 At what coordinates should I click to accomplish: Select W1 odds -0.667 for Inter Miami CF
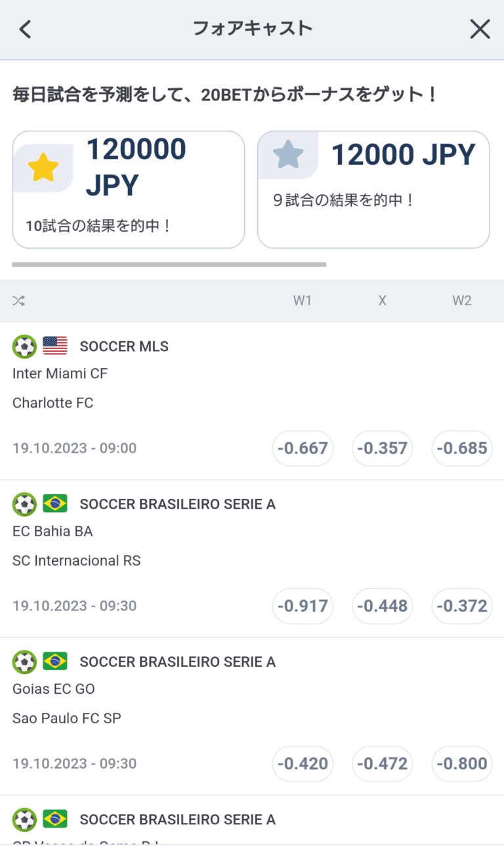(x=303, y=448)
